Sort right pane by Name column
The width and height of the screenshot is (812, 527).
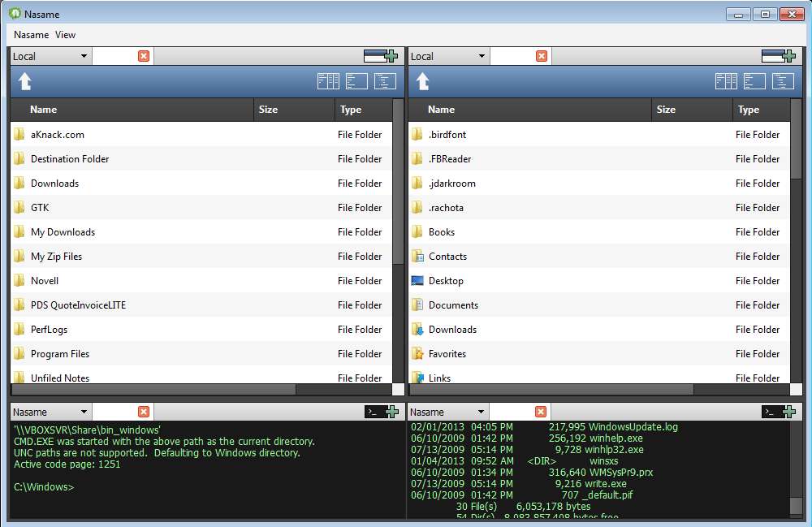(x=529, y=110)
